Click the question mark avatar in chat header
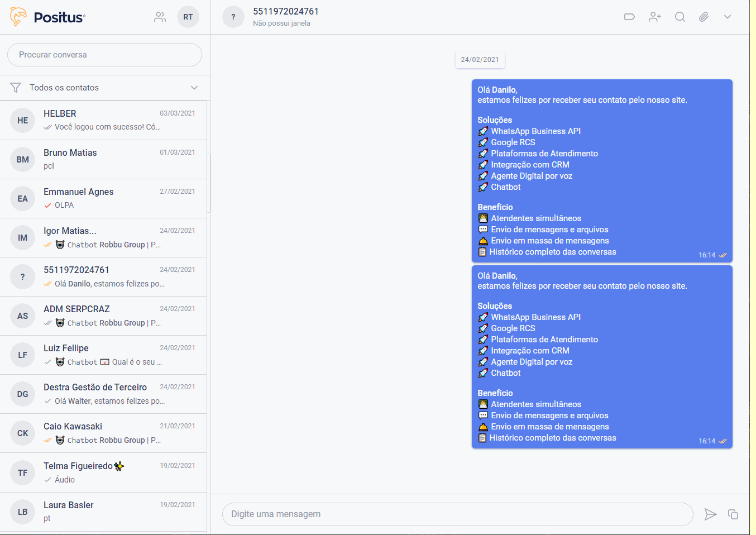 (x=233, y=17)
